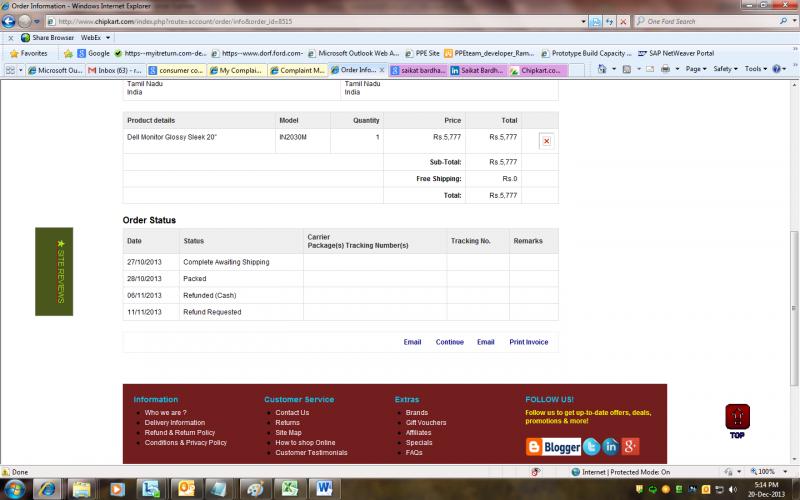The height and width of the screenshot is (500, 800).
Task: Open the Quick Tabs list dropdown arrow
Action: tap(20, 70)
